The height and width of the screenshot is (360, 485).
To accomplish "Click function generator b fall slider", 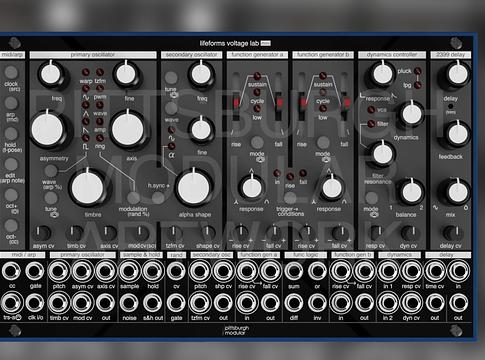I will click(x=345, y=102).
